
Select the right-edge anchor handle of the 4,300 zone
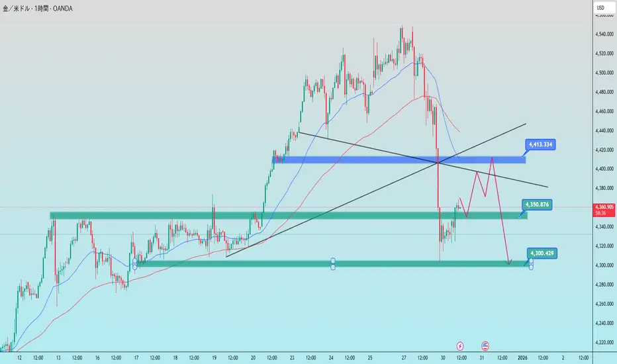tap(531, 261)
